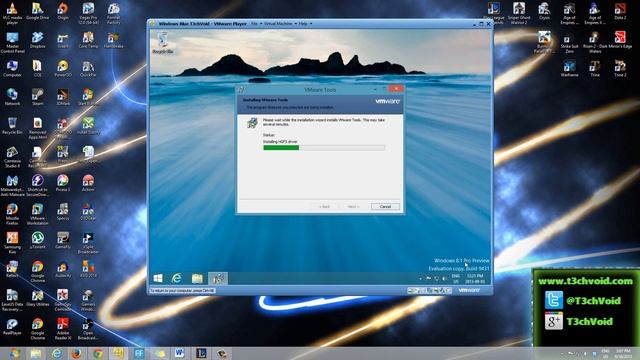Image resolution: width=640 pixels, height=360 pixels.
Task: Launch Speccy desktop shortcut
Action: 63,212
